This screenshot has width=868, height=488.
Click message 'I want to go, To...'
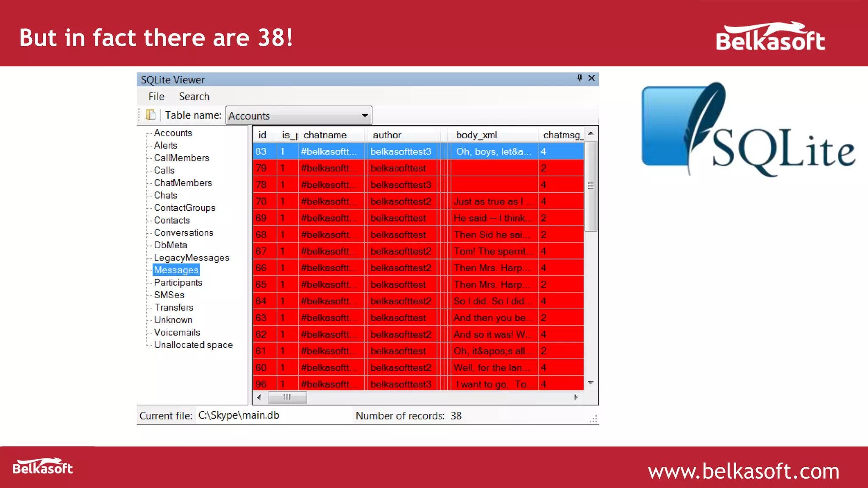coord(494,384)
